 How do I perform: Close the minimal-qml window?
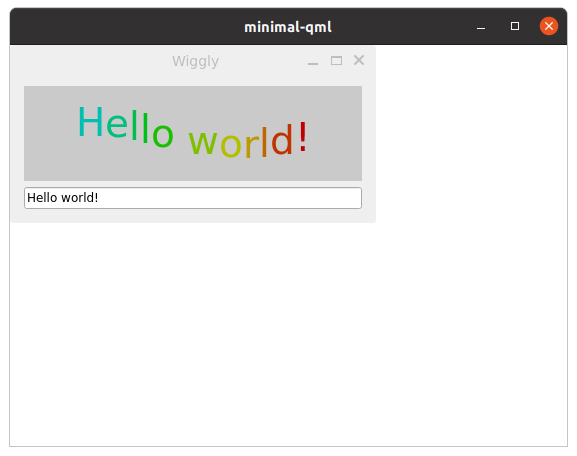click(549, 26)
